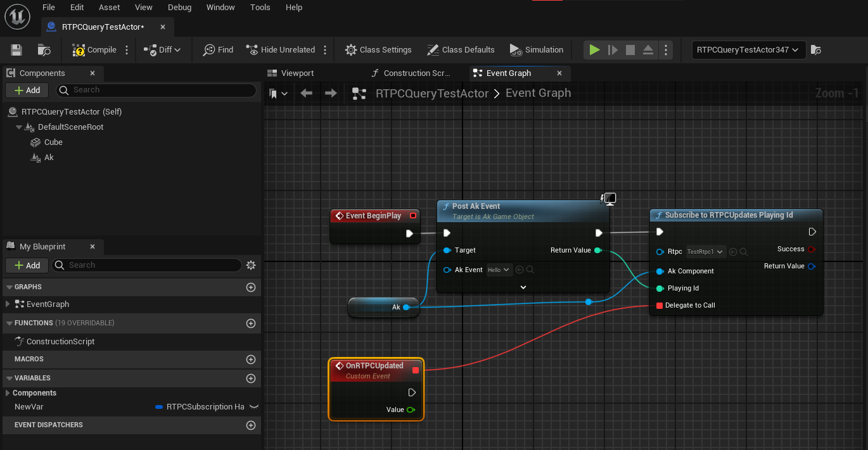Screen dimensions: 868x450
Task: Open the Diff dropdown
Action: click(x=163, y=49)
